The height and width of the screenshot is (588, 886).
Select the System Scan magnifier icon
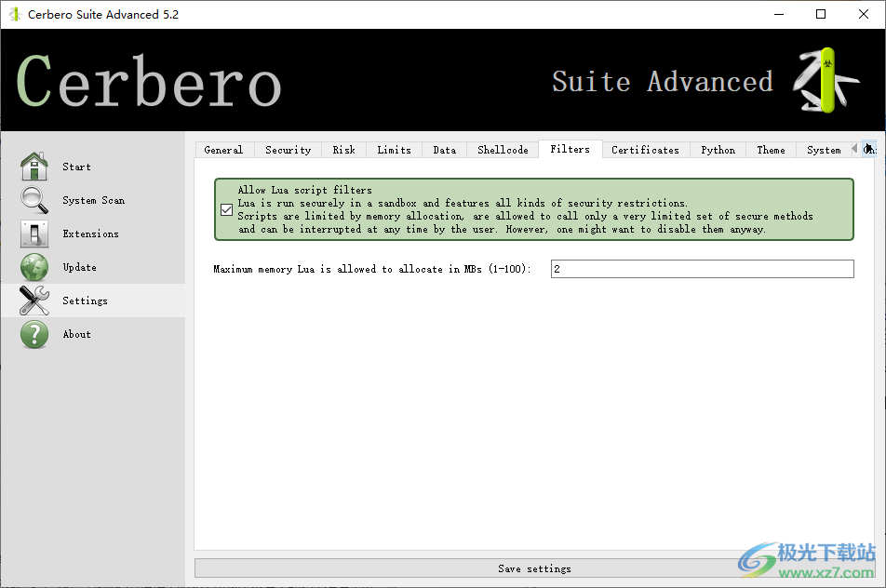click(x=34, y=200)
